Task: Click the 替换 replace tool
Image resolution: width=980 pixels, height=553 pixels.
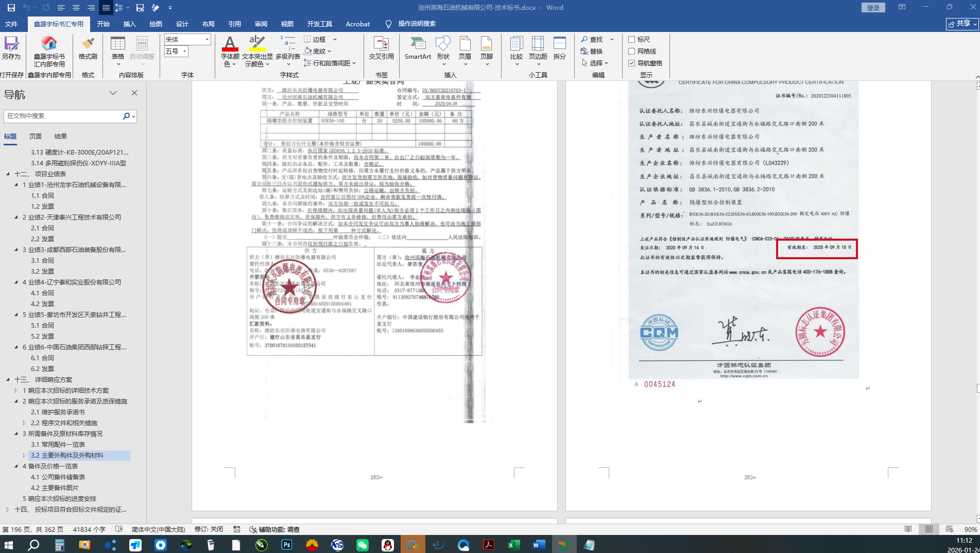Action: (592, 51)
